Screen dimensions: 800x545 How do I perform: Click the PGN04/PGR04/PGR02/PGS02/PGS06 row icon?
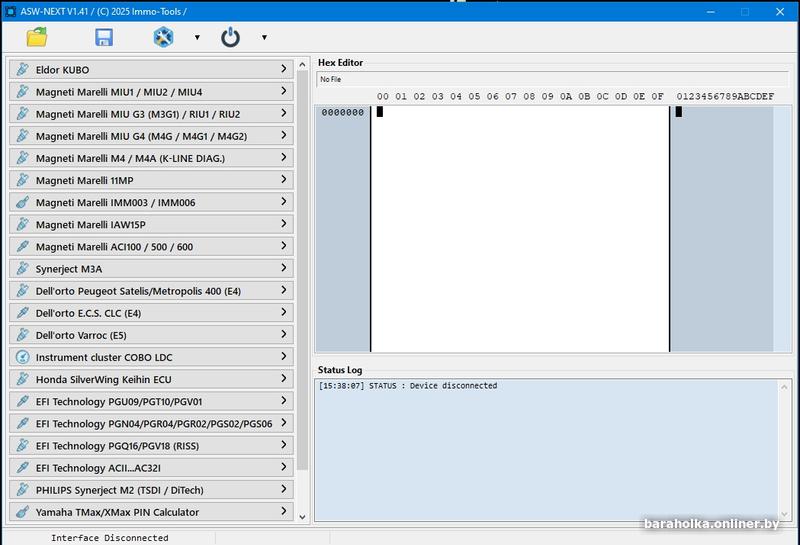[22, 423]
